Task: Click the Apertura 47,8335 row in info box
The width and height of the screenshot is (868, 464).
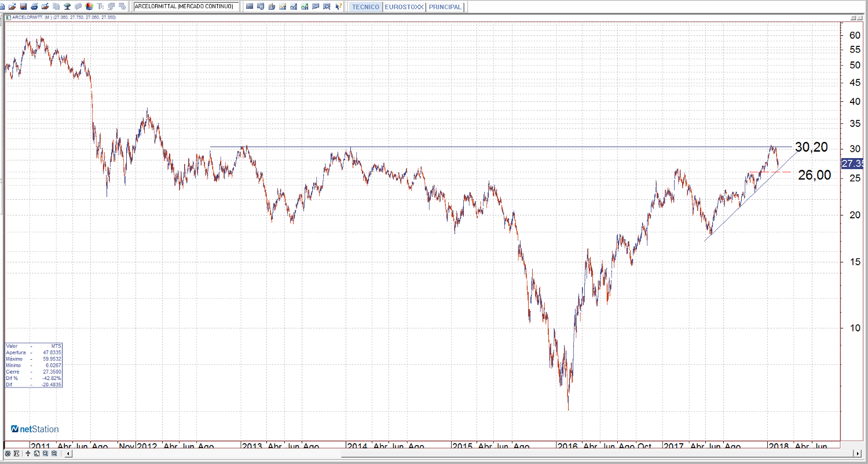Action: [34, 352]
